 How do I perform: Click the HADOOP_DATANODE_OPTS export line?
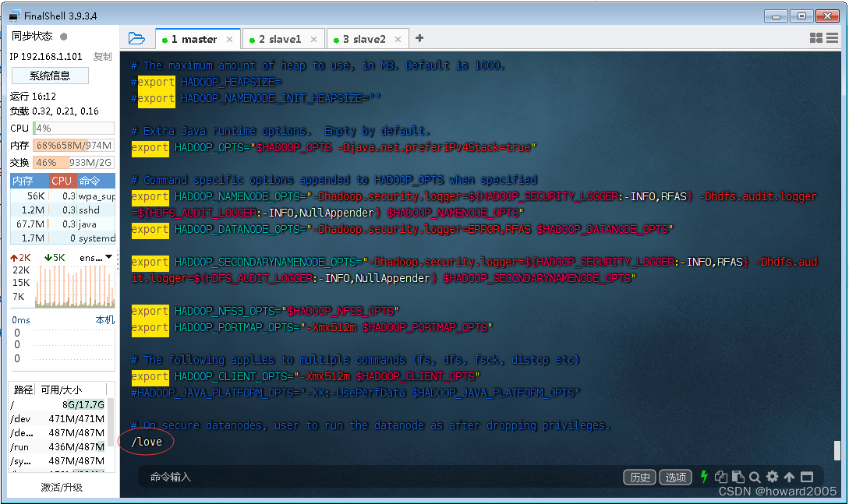(402, 229)
